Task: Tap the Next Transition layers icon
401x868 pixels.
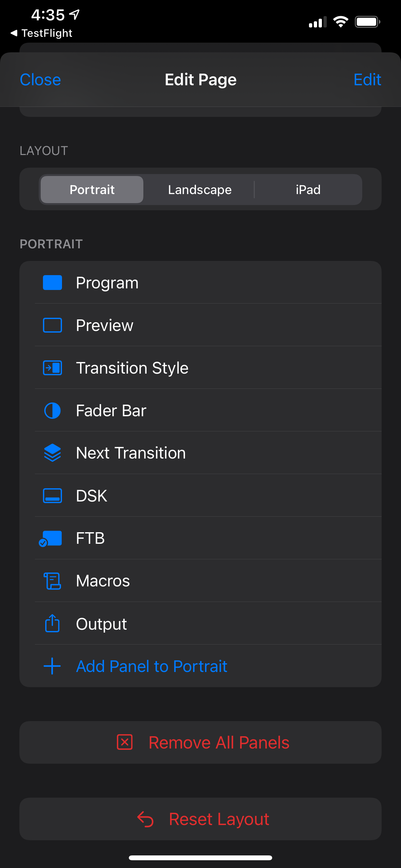Action: (x=52, y=453)
